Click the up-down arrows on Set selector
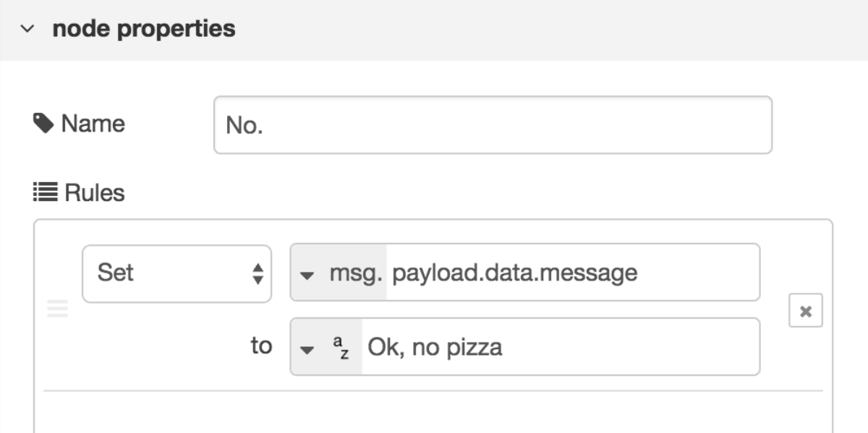The width and height of the screenshot is (868, 433). point(258,273)
